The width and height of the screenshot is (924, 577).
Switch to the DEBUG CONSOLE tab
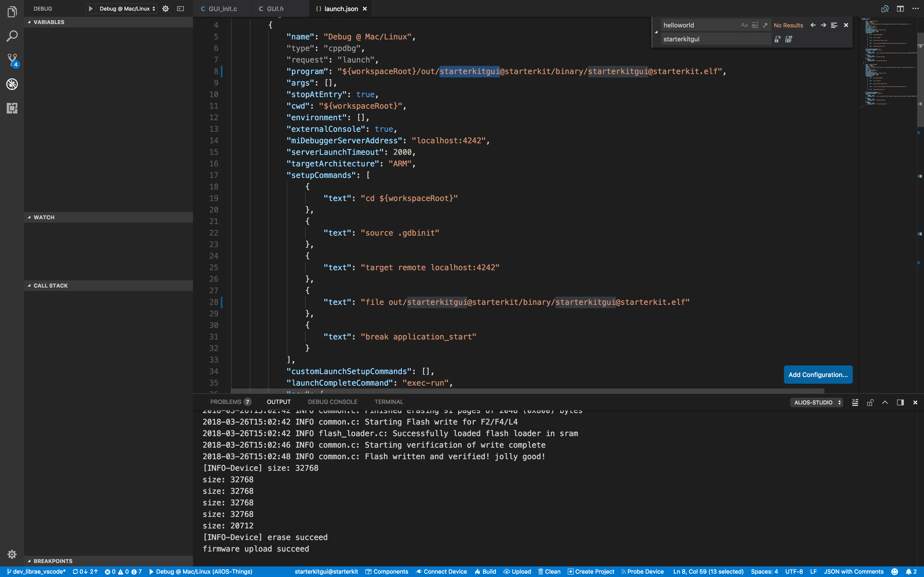(x=332, y=402)
